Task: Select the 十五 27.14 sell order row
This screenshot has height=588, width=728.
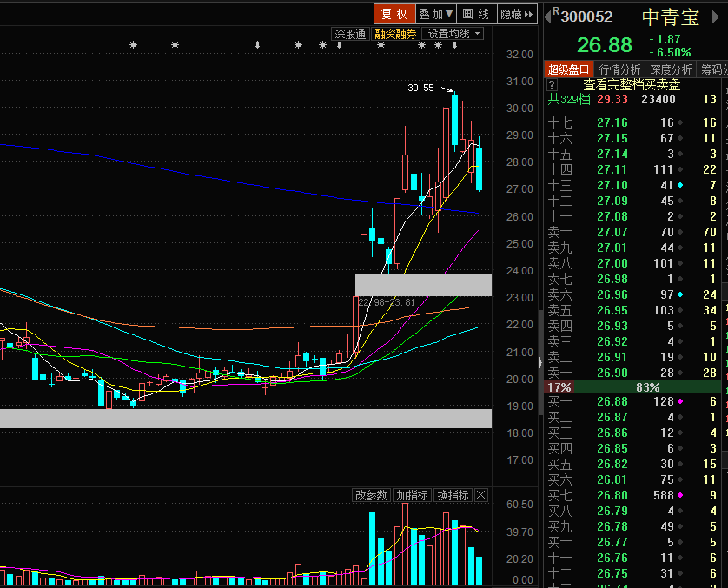Action: pyautogui.click(x=632, y=154)
